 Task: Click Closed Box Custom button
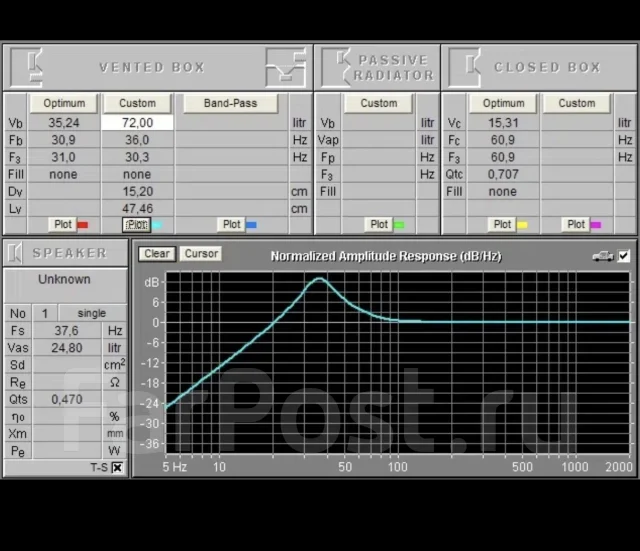[576, 103]
